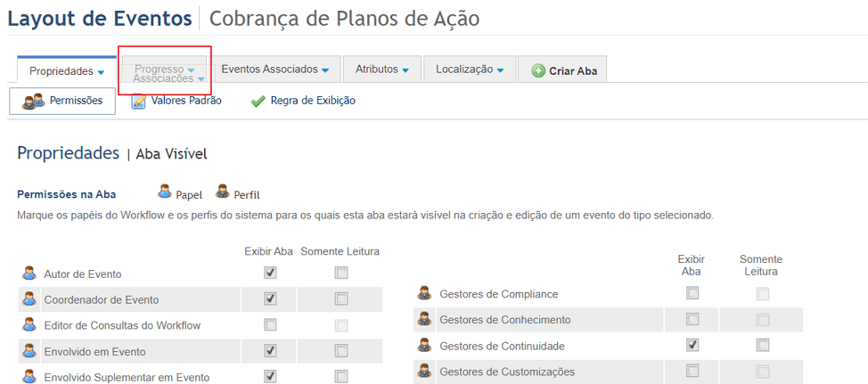Check Exibir Aba for Gestores de Compliance

(692, 293)
